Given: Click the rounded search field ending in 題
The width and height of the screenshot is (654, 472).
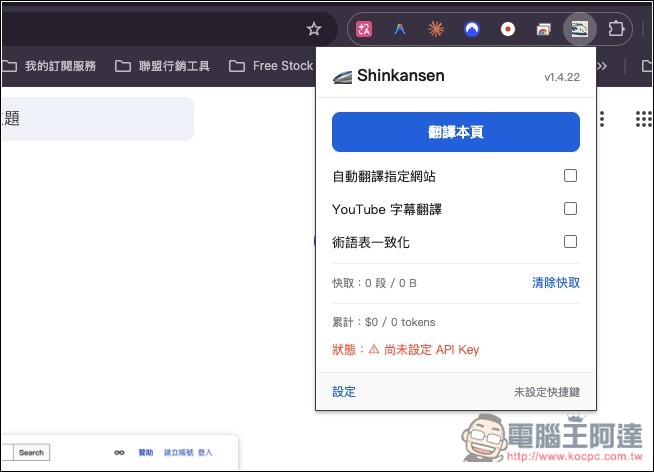Looking at the screenshot, I should 97,119.
